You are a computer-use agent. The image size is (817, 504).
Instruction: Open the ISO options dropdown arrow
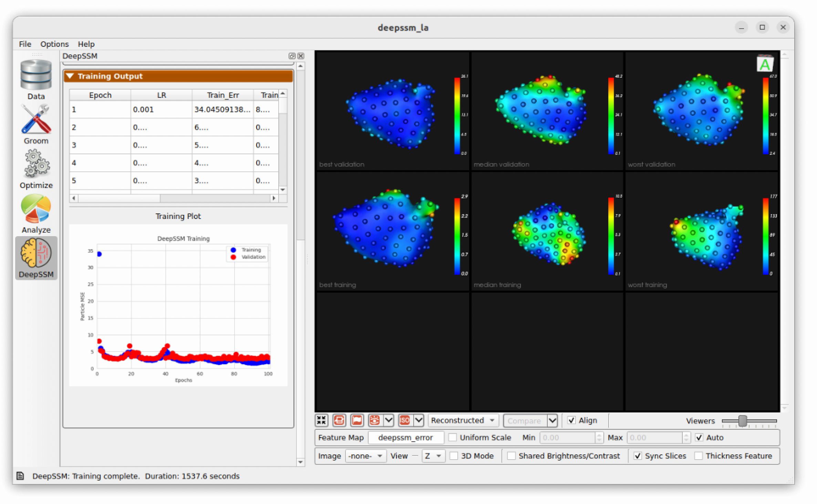tap(418, 420)
